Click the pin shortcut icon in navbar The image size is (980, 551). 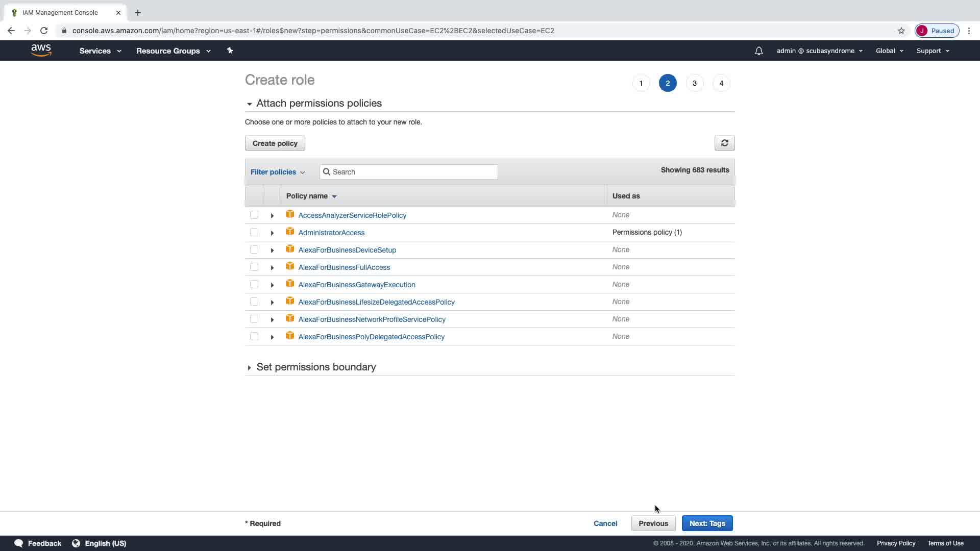pyautogui.click(x=230, y=51)
